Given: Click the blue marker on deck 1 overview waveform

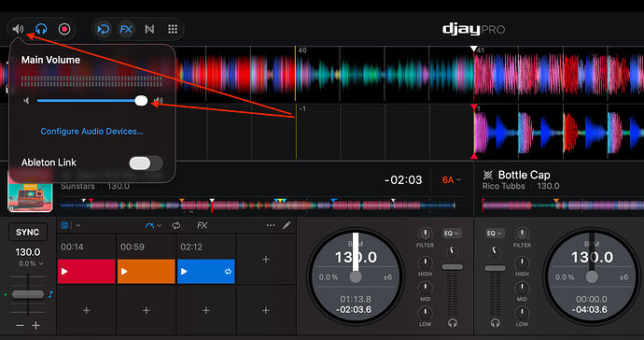Looking at the screenshot, I should (x=334, y=200).
